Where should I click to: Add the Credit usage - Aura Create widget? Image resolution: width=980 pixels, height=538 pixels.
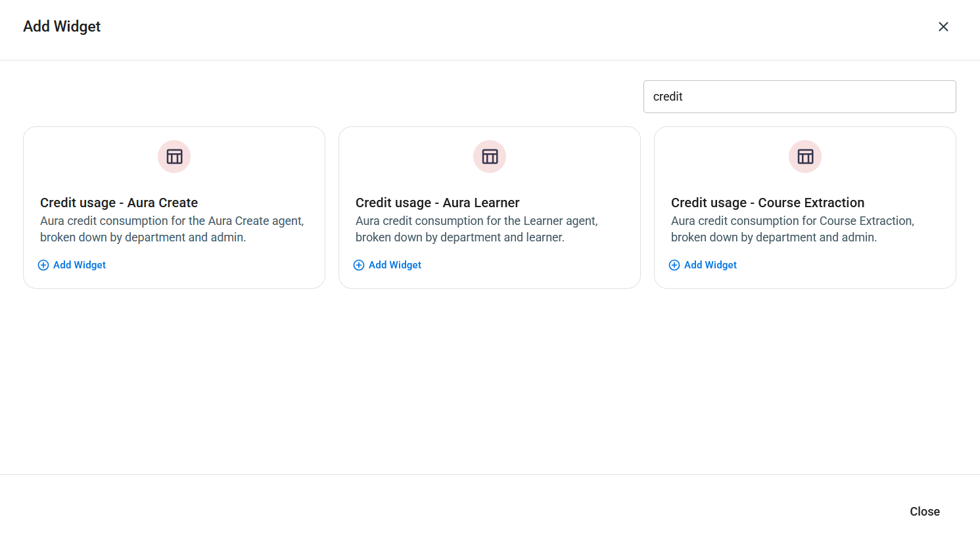72,265
